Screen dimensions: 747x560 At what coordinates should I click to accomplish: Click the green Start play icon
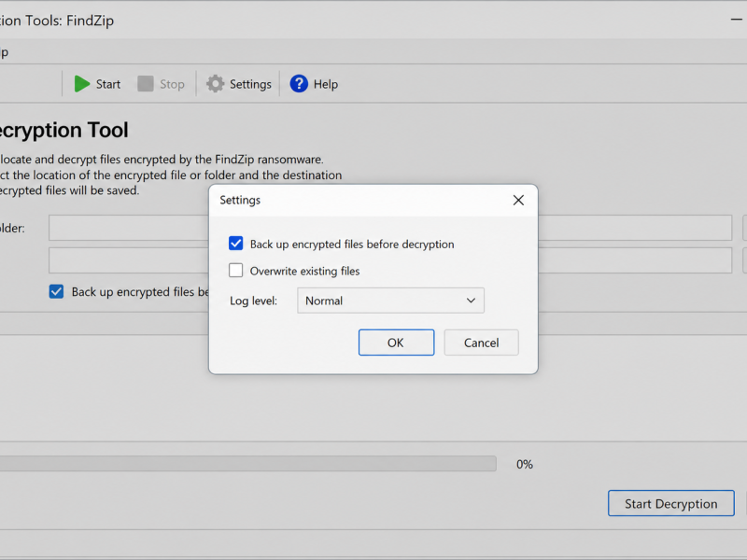(82, 84)
